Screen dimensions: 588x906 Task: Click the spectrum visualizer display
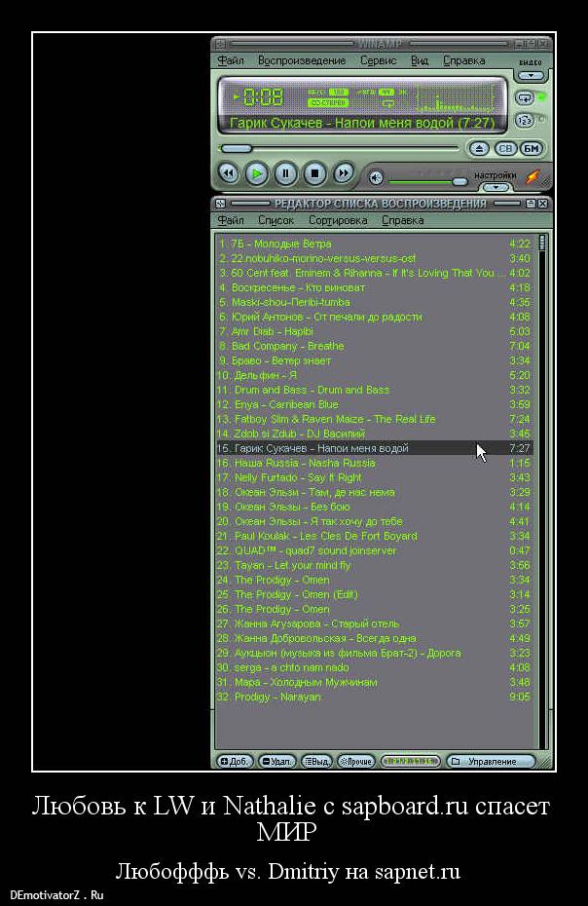pyautogui.click(x=456, y=99)
